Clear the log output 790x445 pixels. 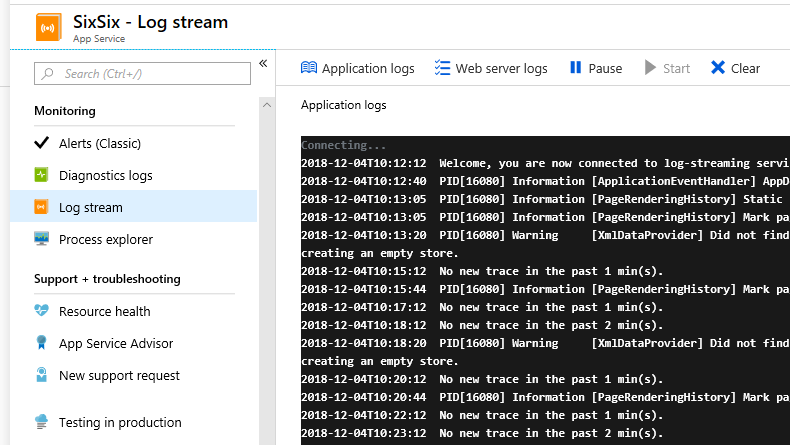735,68
